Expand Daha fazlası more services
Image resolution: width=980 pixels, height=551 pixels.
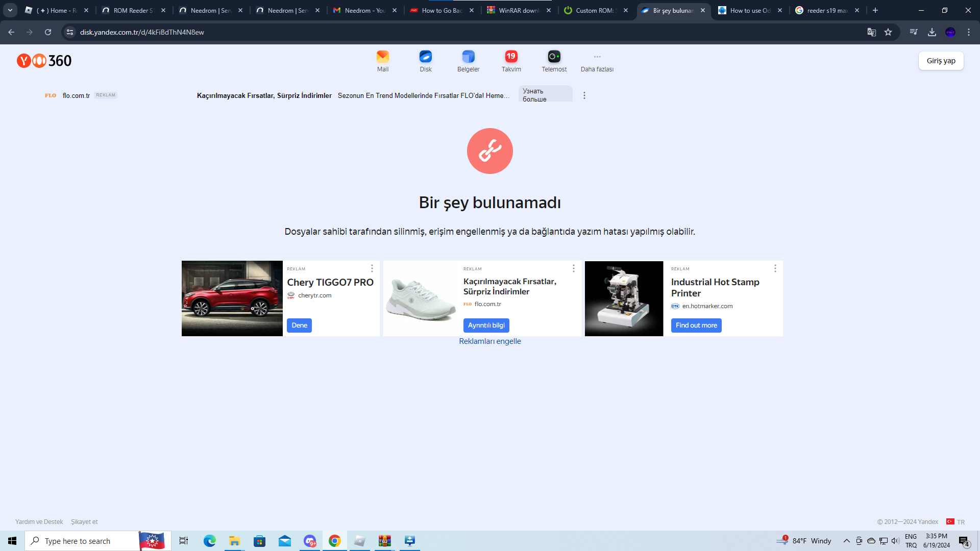tap(597, 61)
